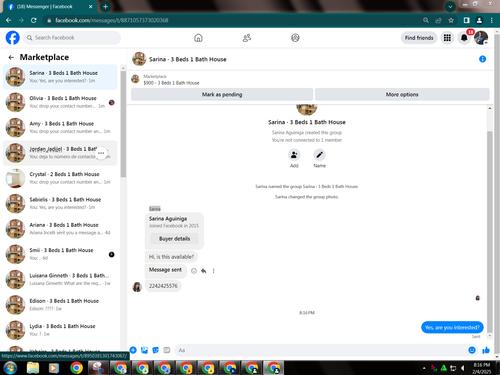Select the 'Yes, are you interested?' sent message

tap(452, 327)
